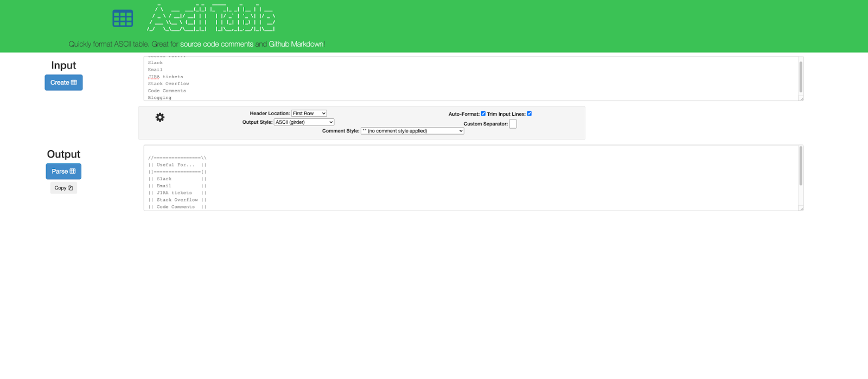The image size is (868, 379).
Task: Grab the Input textarea resize handle
Action: point(801,99)
